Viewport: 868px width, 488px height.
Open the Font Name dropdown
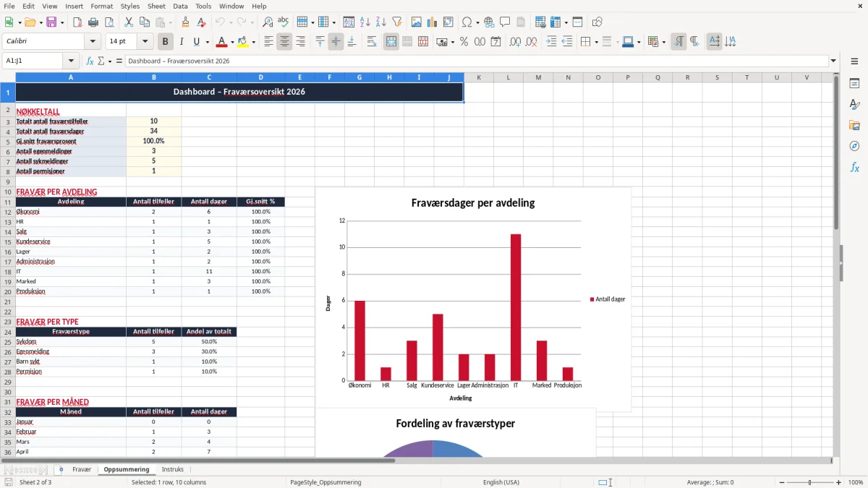tap(93, 42)
